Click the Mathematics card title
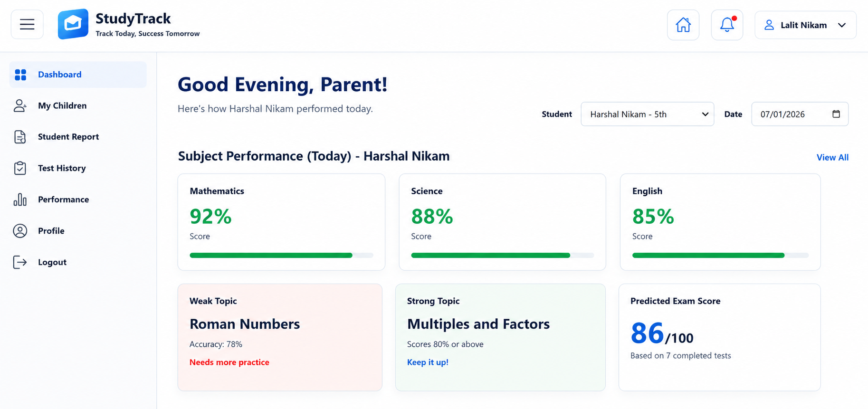The height and width of the screenshot is (409, 868). [217, 191]
